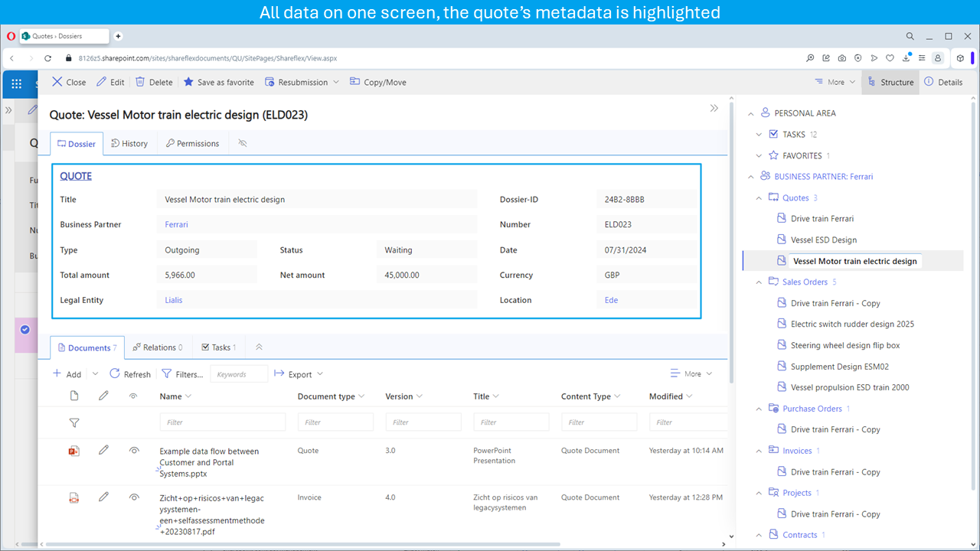Open the Vessel ESD Design quote in the tree

coord(824,240)
